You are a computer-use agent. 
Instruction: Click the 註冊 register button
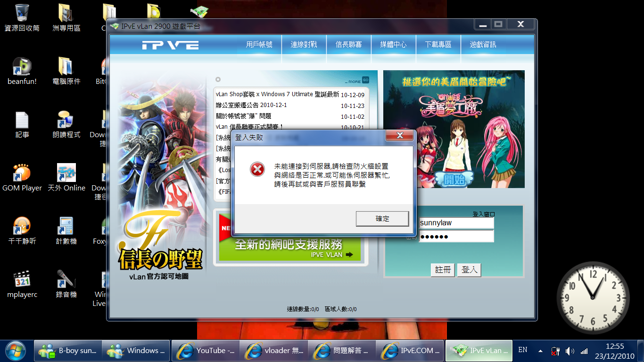click(x=443, y=270)
